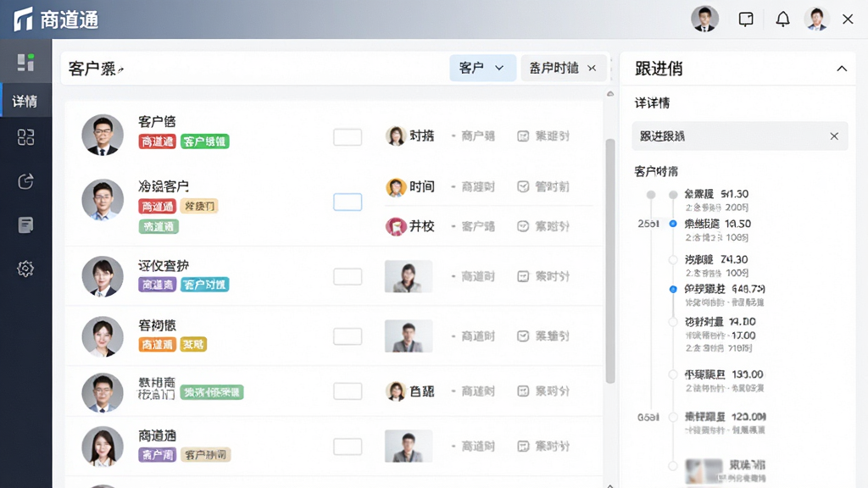Open the first customer's avatar photo
This screenshot has width=868, height=488.
pyautogui.click(x=103, y=135)
